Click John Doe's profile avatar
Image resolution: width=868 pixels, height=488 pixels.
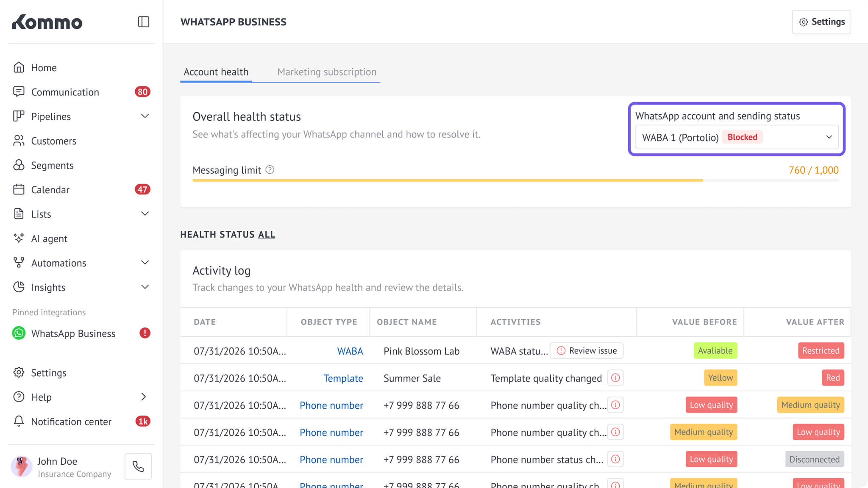(21, 466)
